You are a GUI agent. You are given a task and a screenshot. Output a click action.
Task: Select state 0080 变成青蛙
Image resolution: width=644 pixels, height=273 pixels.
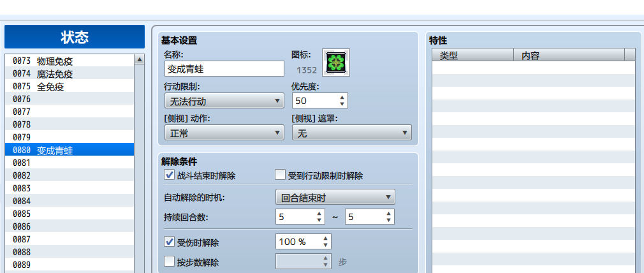point(70,150)
